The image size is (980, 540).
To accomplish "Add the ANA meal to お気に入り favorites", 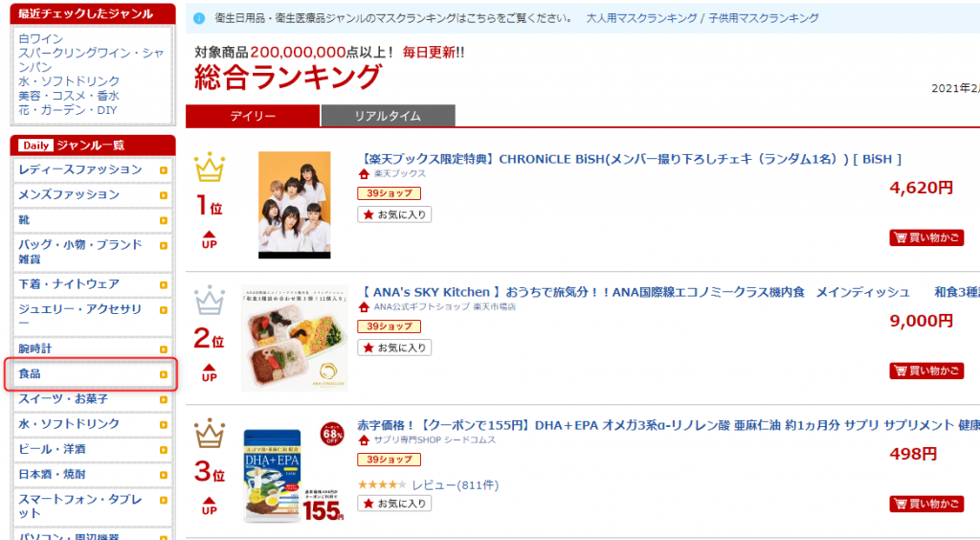I will [x=394, y=348].
